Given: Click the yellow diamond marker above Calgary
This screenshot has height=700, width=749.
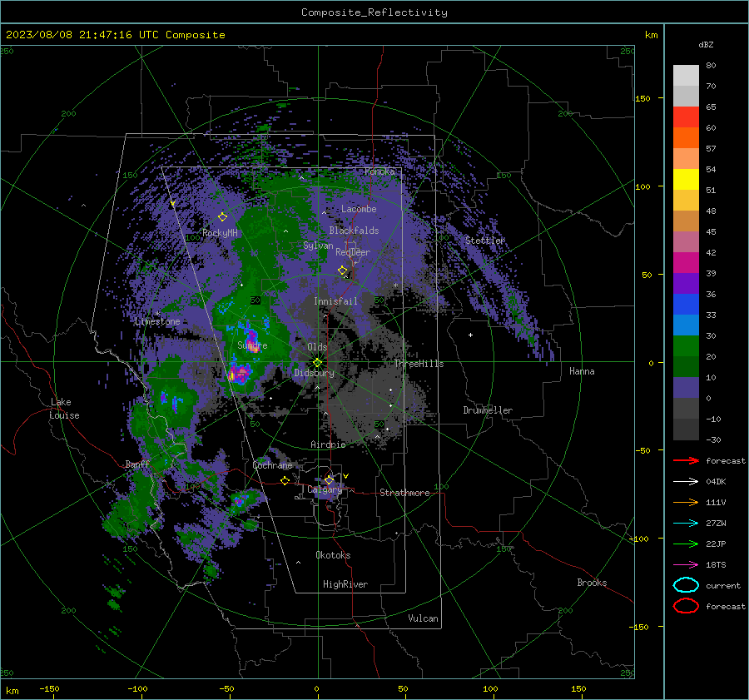Looking at the screenshot, I should (329, 479).
